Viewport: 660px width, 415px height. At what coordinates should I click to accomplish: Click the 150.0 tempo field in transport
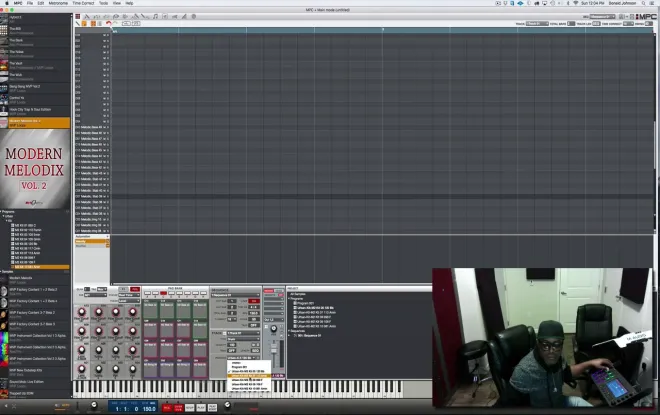click(149, 409)
